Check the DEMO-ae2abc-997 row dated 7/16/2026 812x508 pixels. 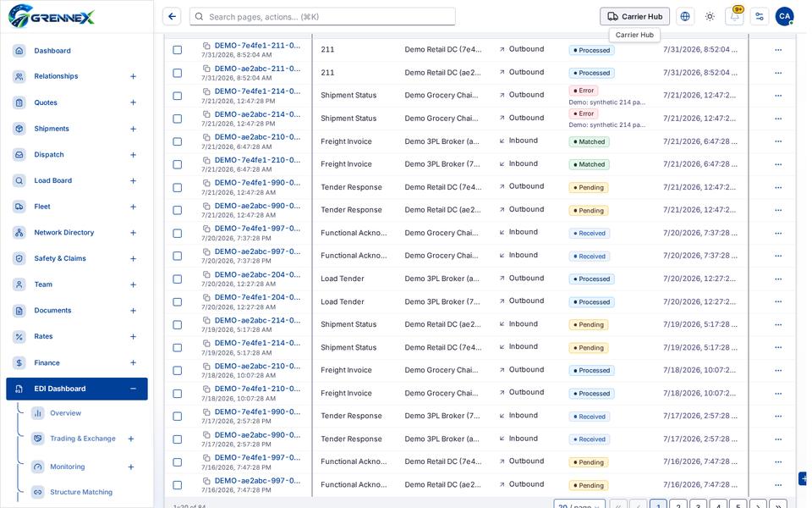177,485
